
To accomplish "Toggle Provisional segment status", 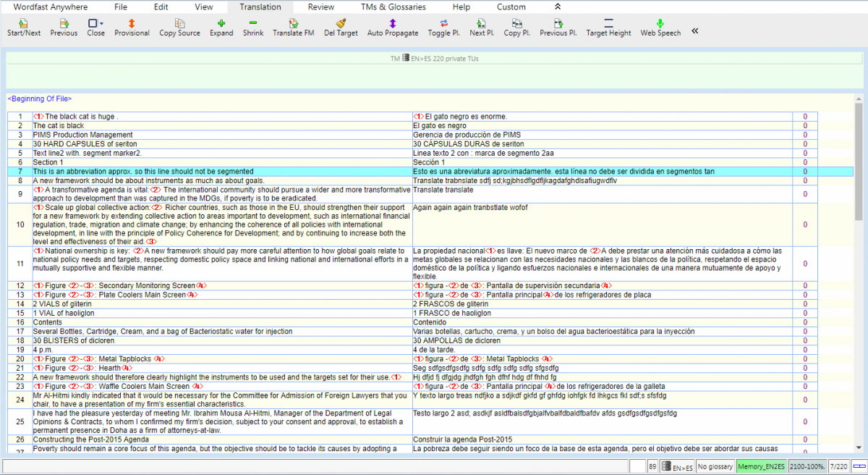I will pos(132,24).
